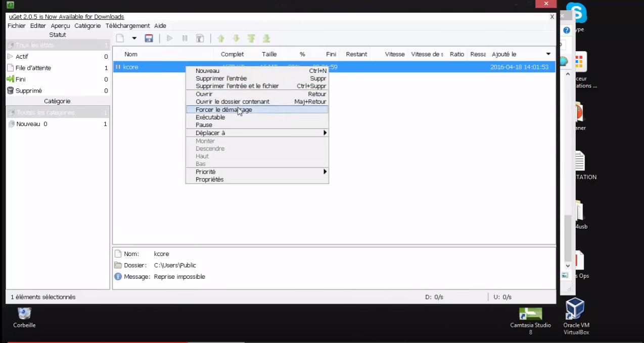Choose Ouvrir in the context menu
Image resolution: width=644 pixels, height=343 pixels.
257,94
